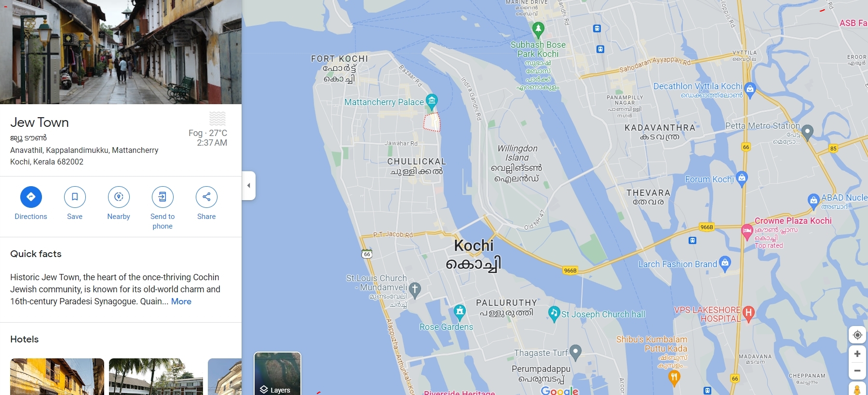Open Nearby search icon
Viewport: 868px width, 395px height.
(119, 197)
